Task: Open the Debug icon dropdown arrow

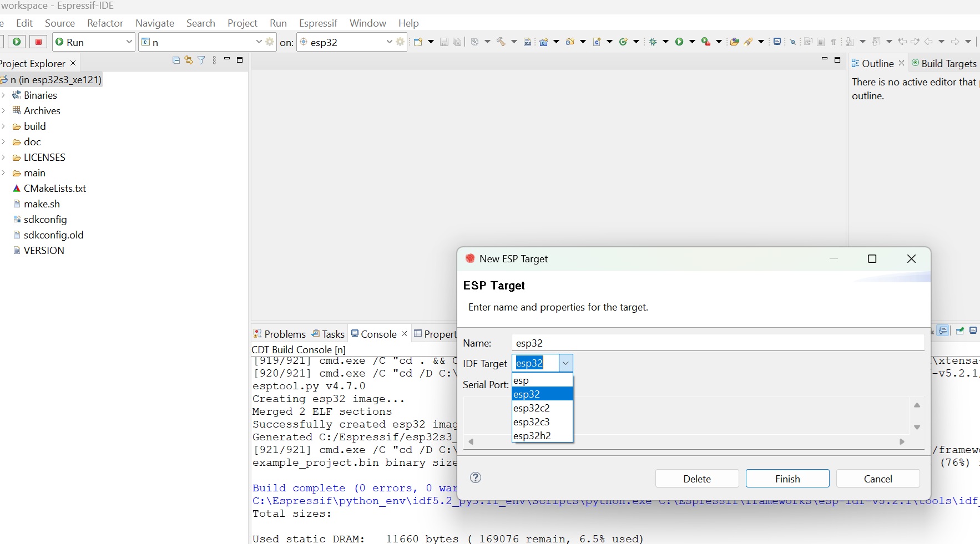Action: pyautogui.click(x=665, y=42)
